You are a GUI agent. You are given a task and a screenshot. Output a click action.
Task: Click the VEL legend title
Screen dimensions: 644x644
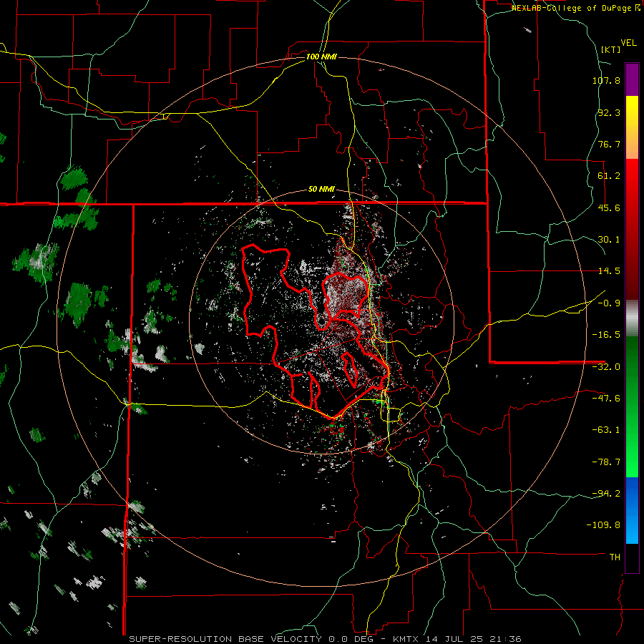click(x=628, y=43)
